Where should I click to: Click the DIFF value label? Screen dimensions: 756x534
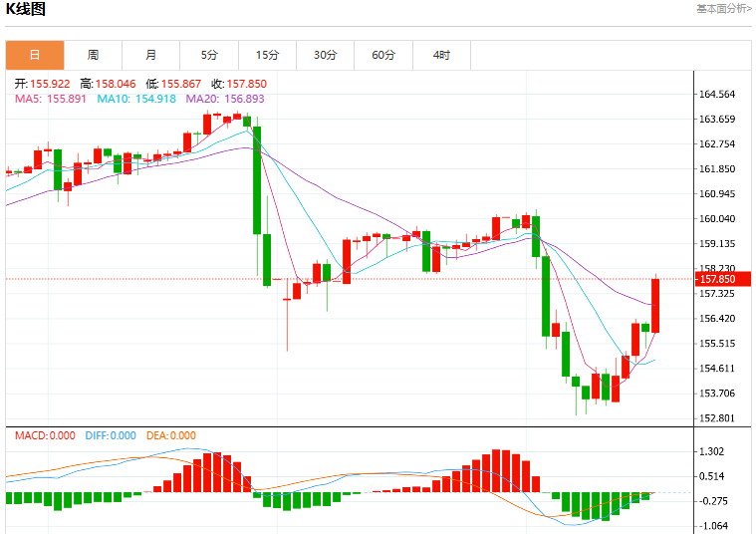click(x=111, y=435)
